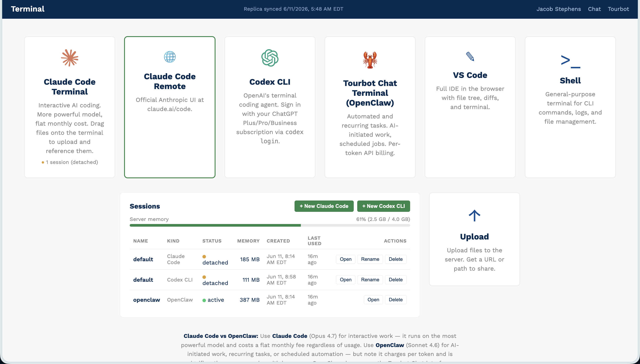Click the server memory progress bar
The image size is (640, 364).
click(270, 226)
